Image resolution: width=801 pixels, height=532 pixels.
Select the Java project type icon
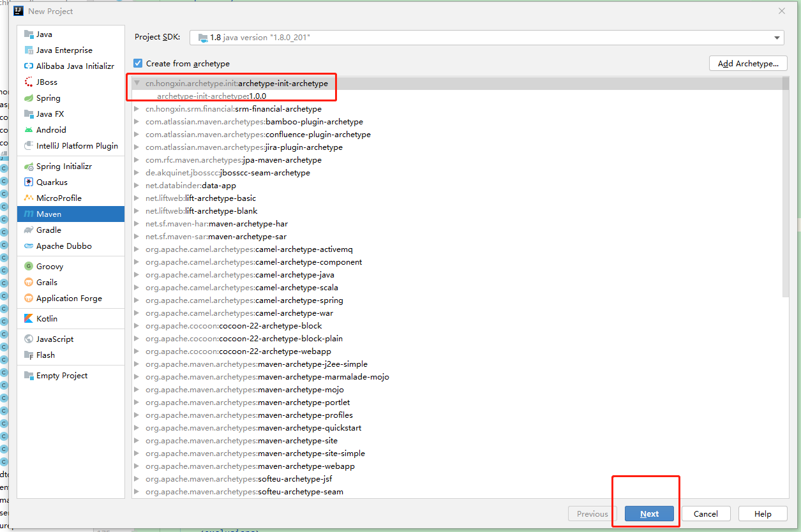pos(28,34)
